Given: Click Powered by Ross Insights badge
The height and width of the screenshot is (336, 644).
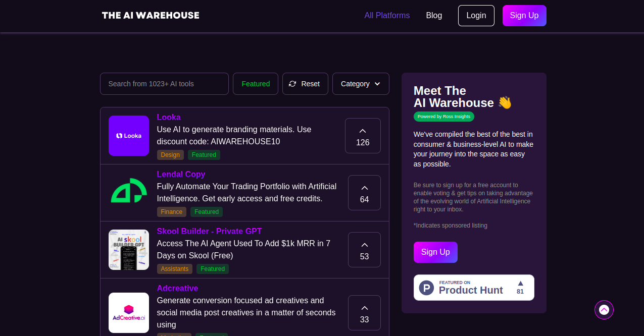Looking at the screenshot, I should click(444, 117).
